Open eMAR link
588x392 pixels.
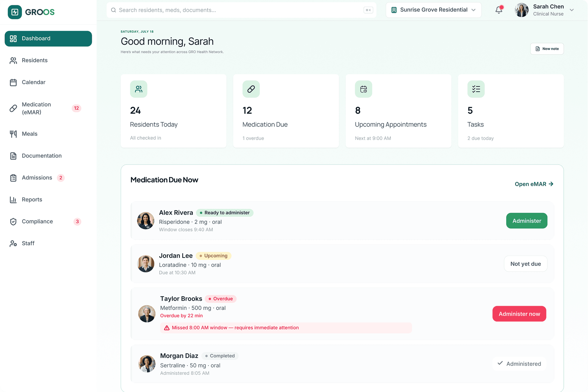(534, 184)
